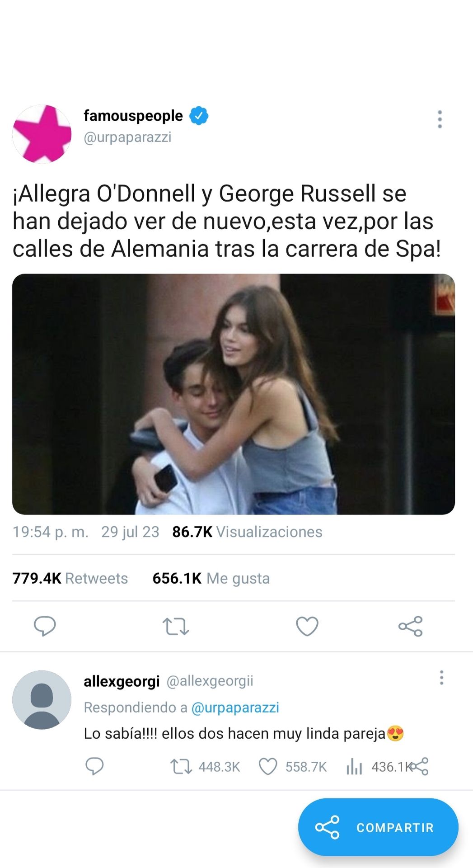Like the main tweet with the heart icon
Viewport: 473px width, 868px height.
(307, 626)
